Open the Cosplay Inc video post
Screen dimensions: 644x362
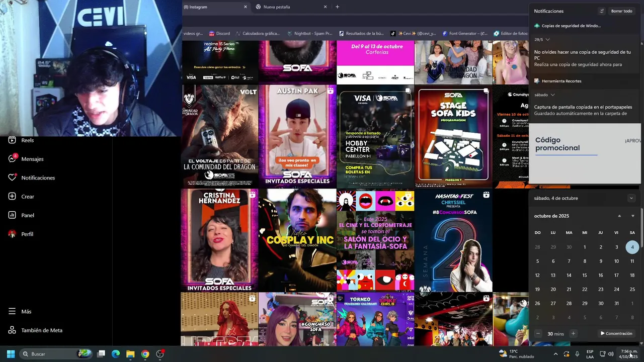(x=297, y=240)
